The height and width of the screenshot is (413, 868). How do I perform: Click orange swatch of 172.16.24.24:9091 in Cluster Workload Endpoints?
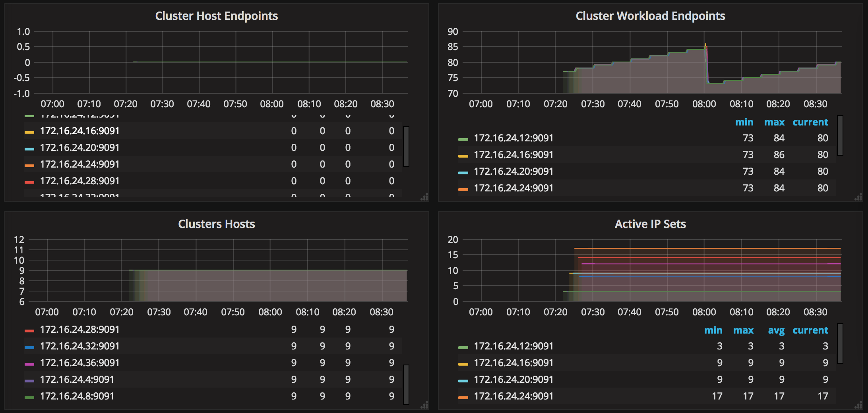point(463,189)
